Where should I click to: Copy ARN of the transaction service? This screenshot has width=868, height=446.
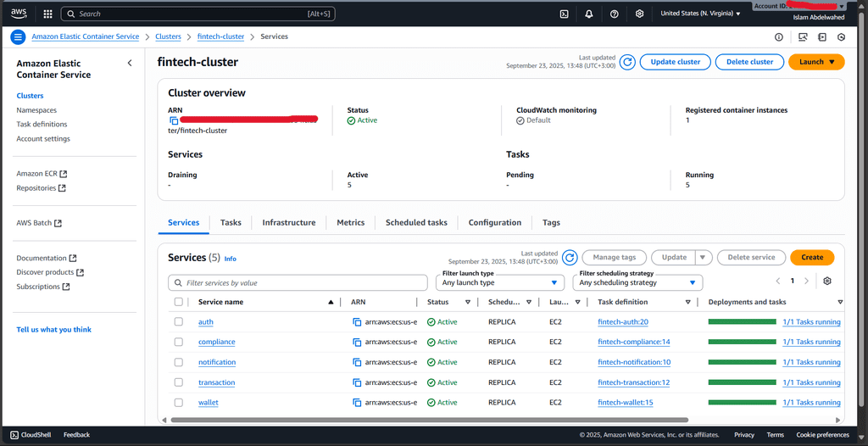pyautogui.click(x=357, y=383)
